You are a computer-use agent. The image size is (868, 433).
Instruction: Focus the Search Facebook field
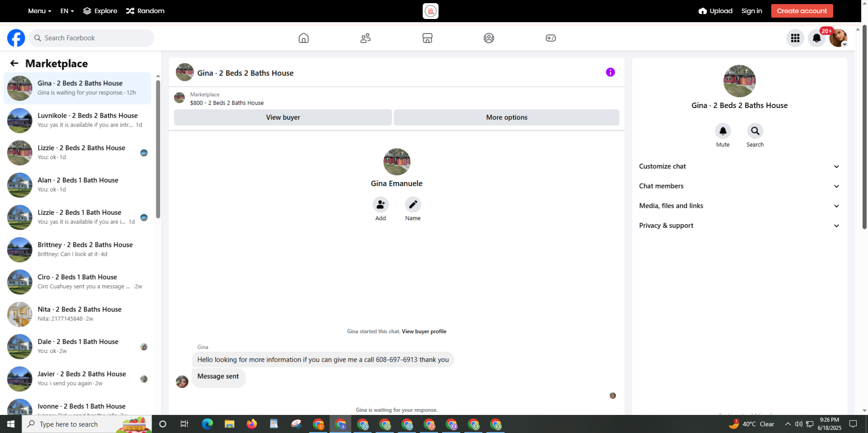92,38
